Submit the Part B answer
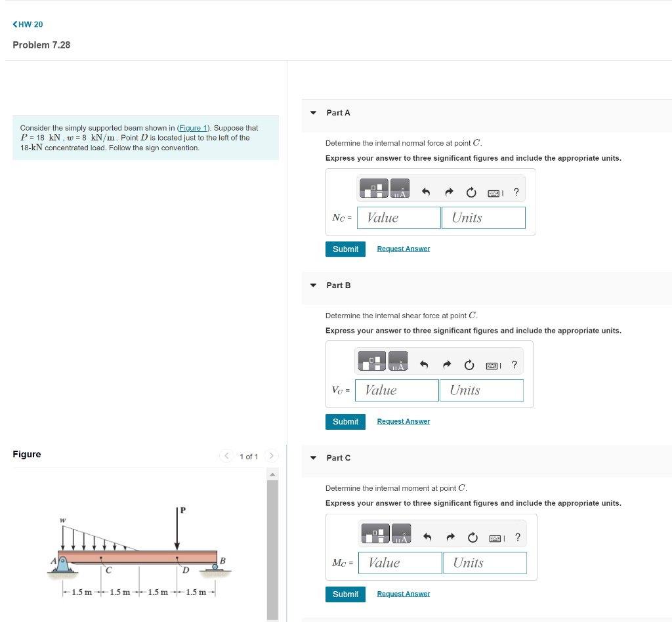Image resolution: width=672 pixels, height=622 pixels. [x=345, y=422]
